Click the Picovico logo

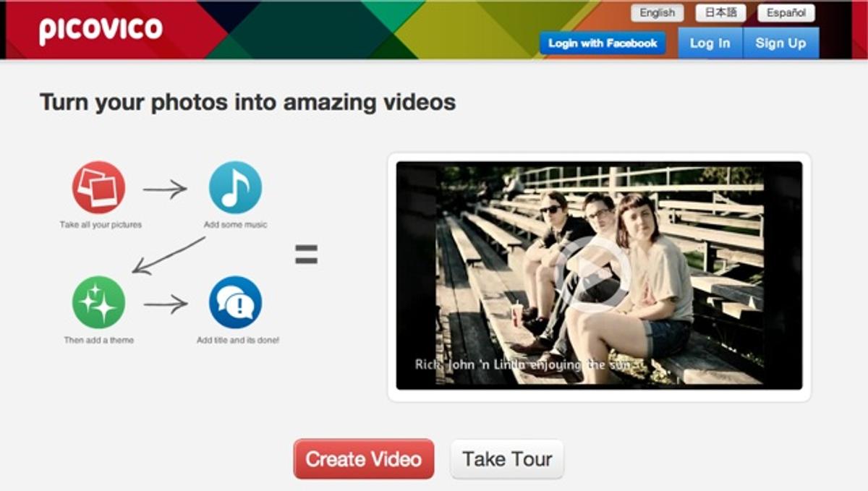pyautogui.click(x=101, y=30)
